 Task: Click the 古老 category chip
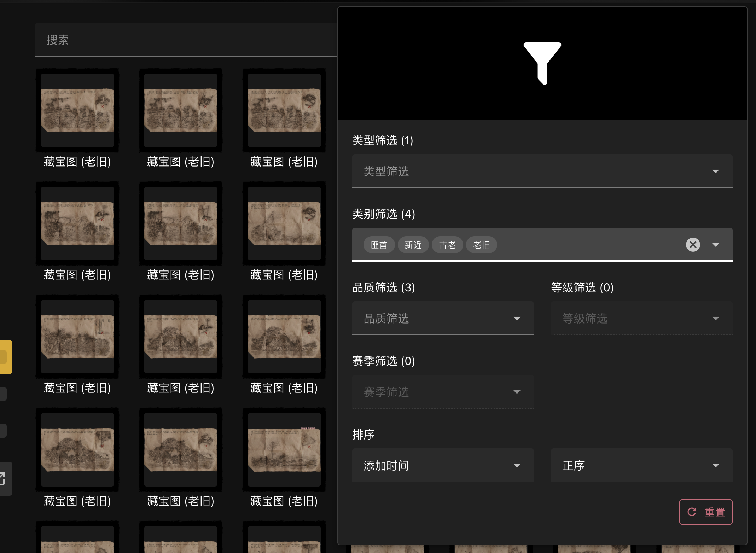[x=447, y=245]
